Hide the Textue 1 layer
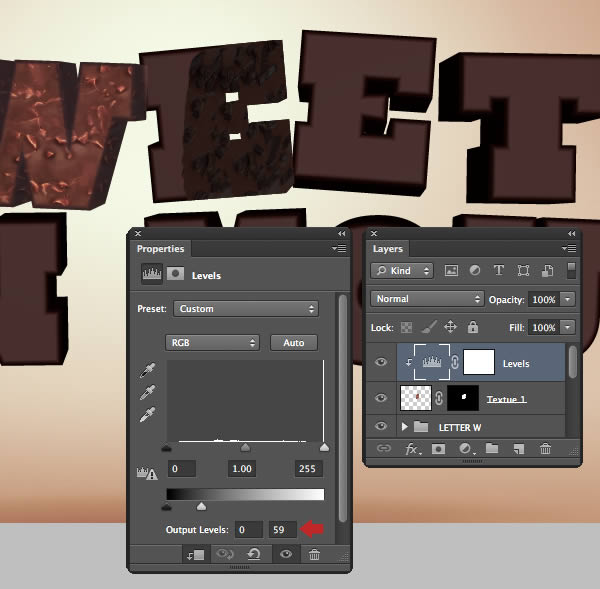Image resolution: width=600 pixels, height=589 pixels. 381,398
